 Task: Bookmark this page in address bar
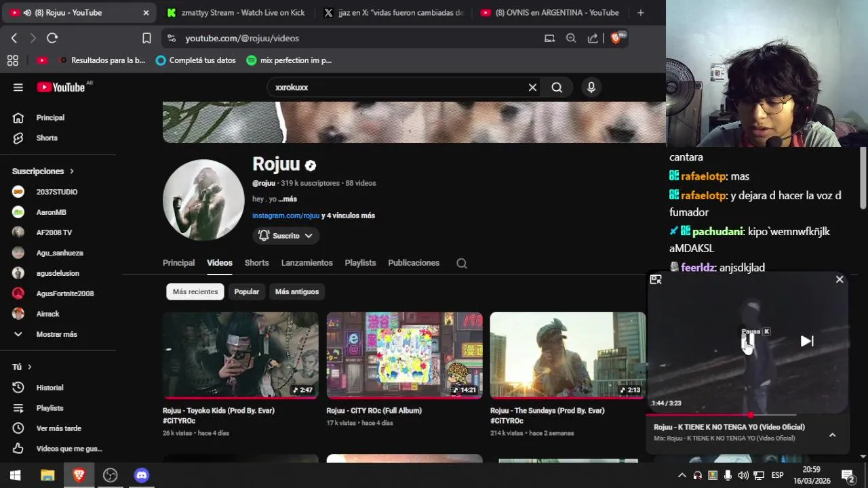point(146,39)
